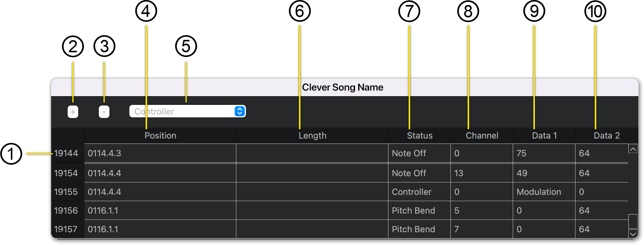Click the plus button to add event
Image resolution: width=644 pixels, height=245 pixels.
point(73,112)
